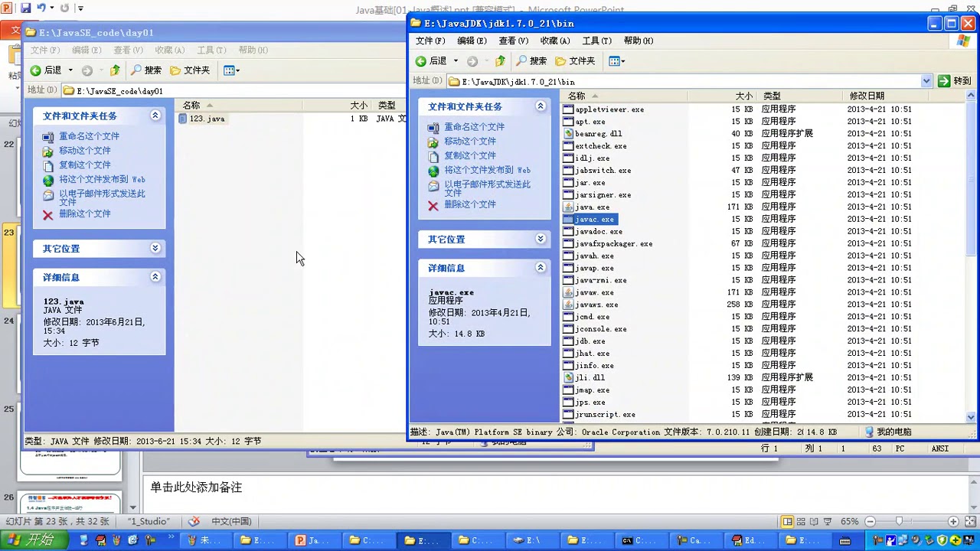Switch to PowerPoint Ja... taskbar button
This screenshot has width=980, height=551.
313,540
